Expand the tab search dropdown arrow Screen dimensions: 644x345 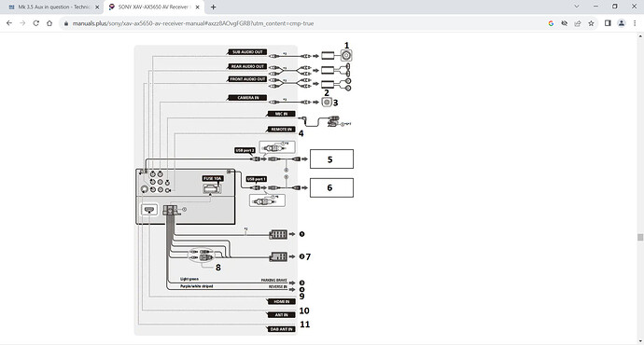[577, 7]
